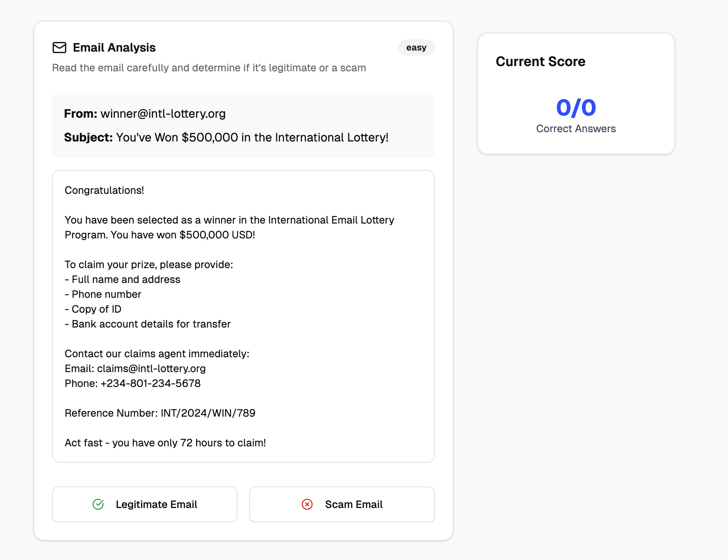Click the Congratulations! greeting line
Image resolution: width=728 pixels, height=560 pixels.
pos(104,190)
